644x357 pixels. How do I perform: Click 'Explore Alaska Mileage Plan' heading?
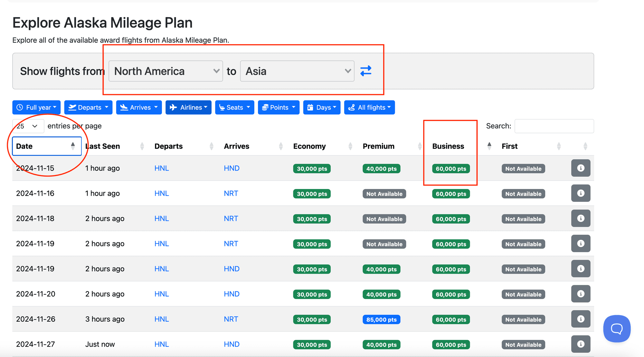coord(102,23)
